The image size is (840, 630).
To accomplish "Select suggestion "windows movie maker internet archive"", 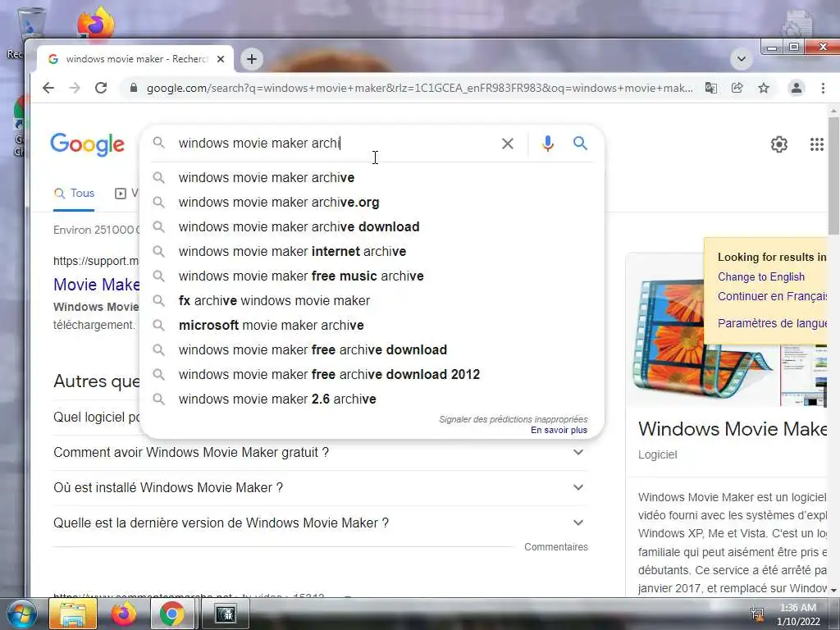I will pos(372,251).
